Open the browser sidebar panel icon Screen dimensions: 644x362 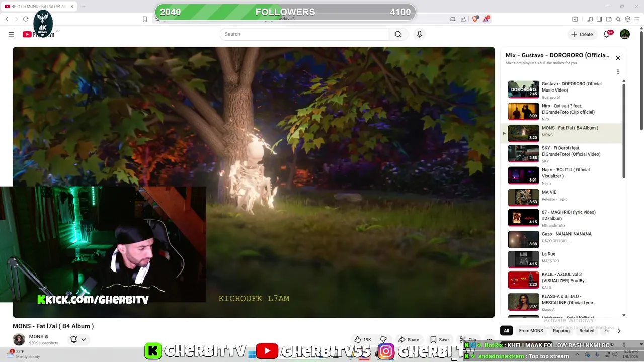pyautogui.click(x=599, y=19)
